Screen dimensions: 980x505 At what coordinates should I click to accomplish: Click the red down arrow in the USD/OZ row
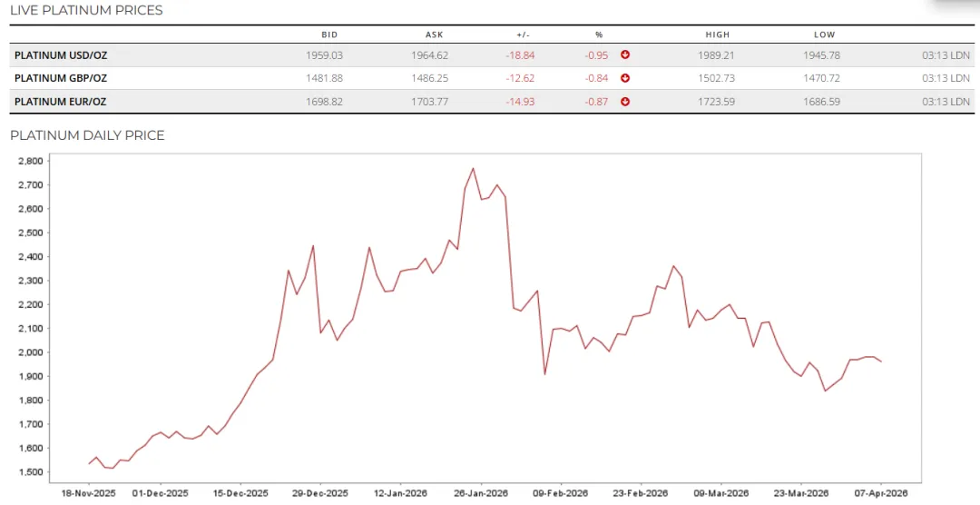point(625,55)
